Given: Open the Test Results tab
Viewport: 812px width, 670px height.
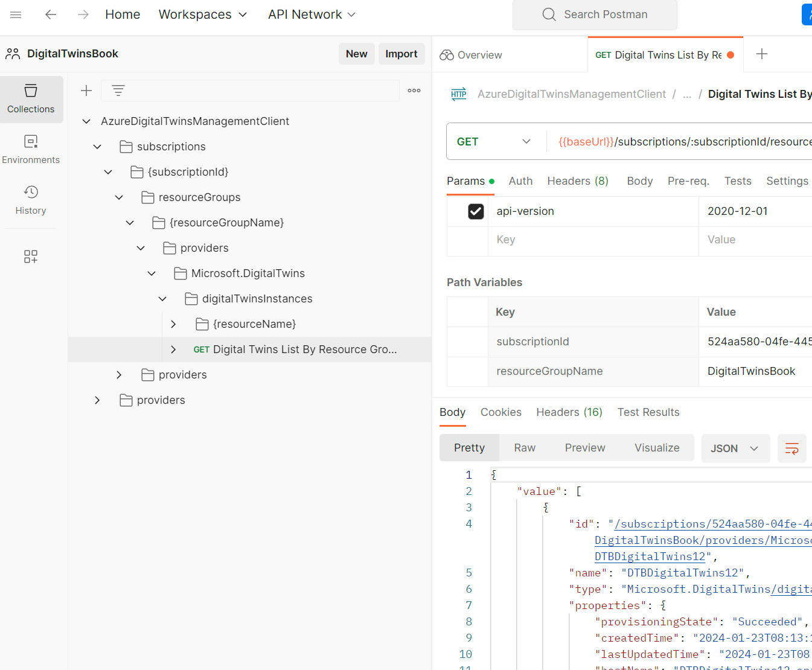Looking at the screenshot, I should (x=648, y=412).
